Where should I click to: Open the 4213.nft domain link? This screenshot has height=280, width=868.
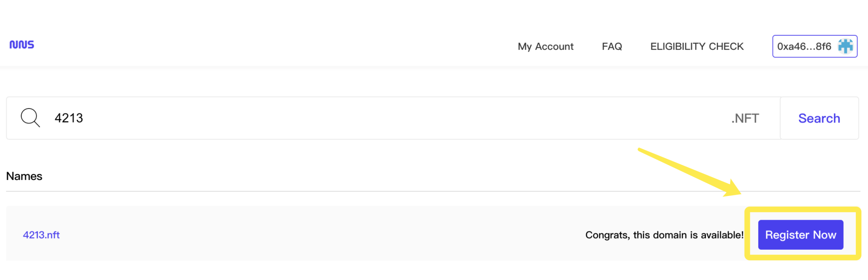(41, 235)
